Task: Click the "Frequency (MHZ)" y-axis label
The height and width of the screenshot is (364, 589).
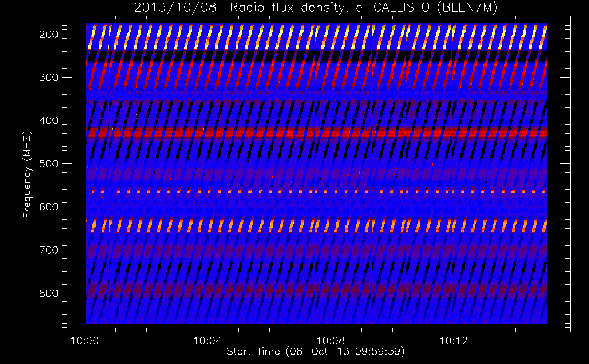Action: [27, 174]
